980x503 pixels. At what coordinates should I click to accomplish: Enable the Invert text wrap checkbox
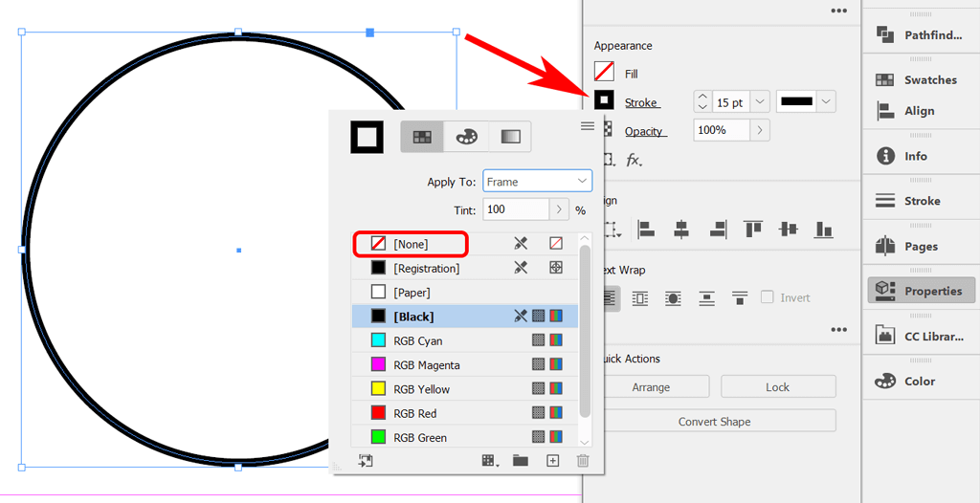pos(768,297)
